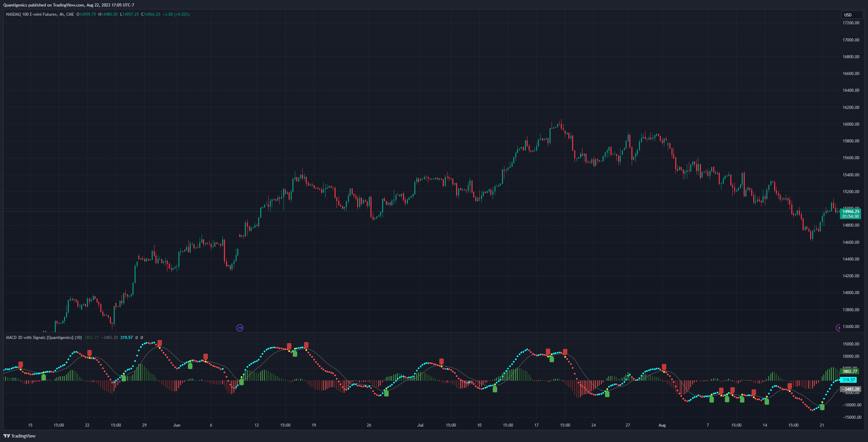Open the TradingView logo link
This screenshot has height=442, width=868.
20,436
